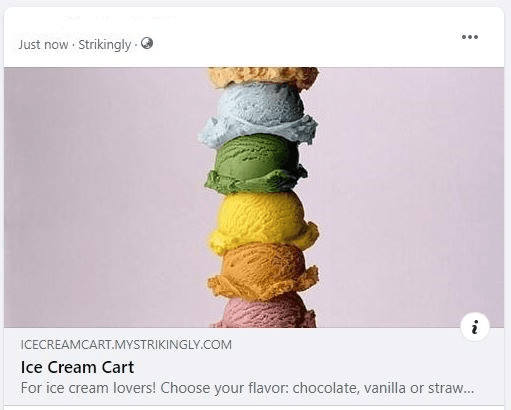Viewport: 511px width, 410px height.
Task: Click the yellow ice cream scoop
Action: click(263, 222)
